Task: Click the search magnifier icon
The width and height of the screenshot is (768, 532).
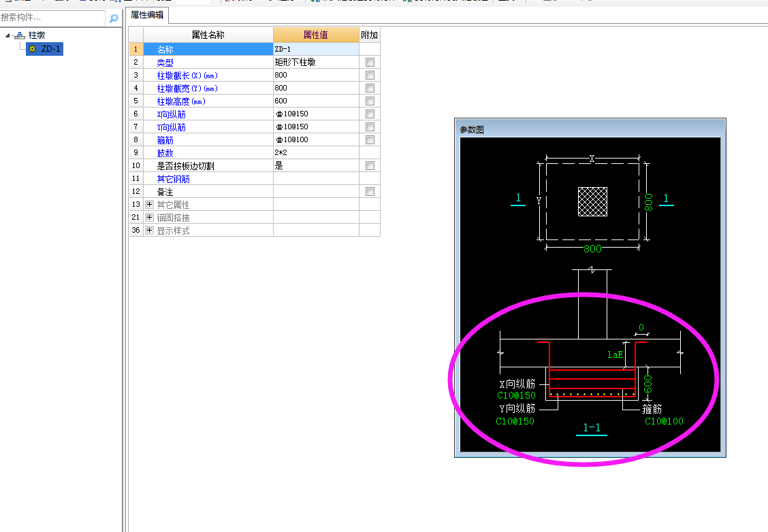Action: (114, 18)
